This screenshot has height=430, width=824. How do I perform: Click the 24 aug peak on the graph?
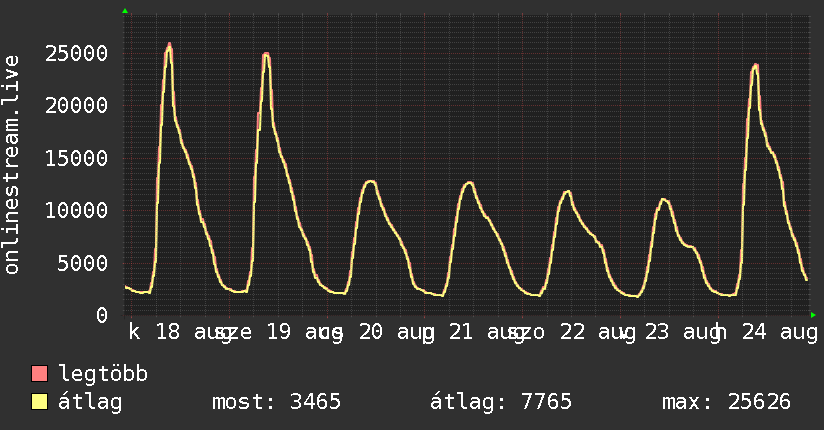click(756, 66)
